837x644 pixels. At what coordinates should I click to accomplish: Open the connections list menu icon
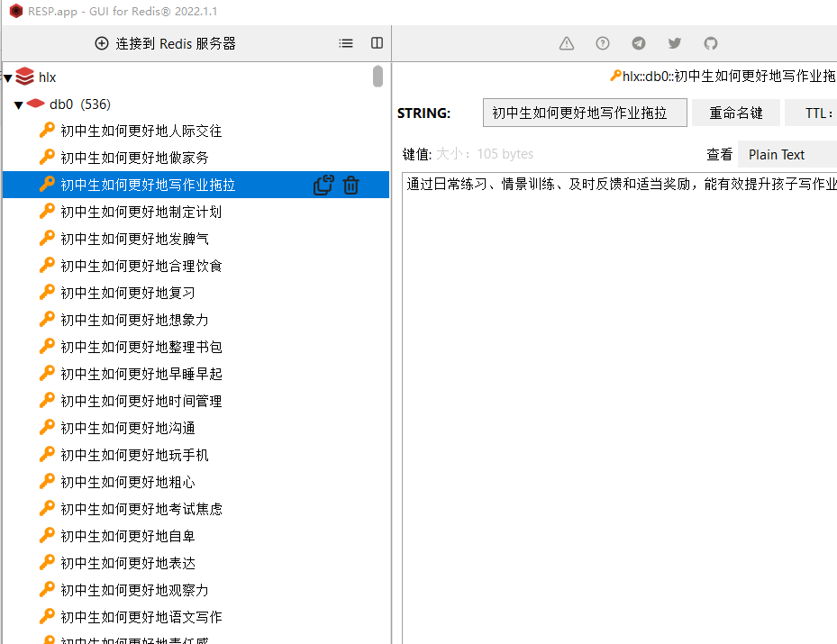click(x=346, y=43)
